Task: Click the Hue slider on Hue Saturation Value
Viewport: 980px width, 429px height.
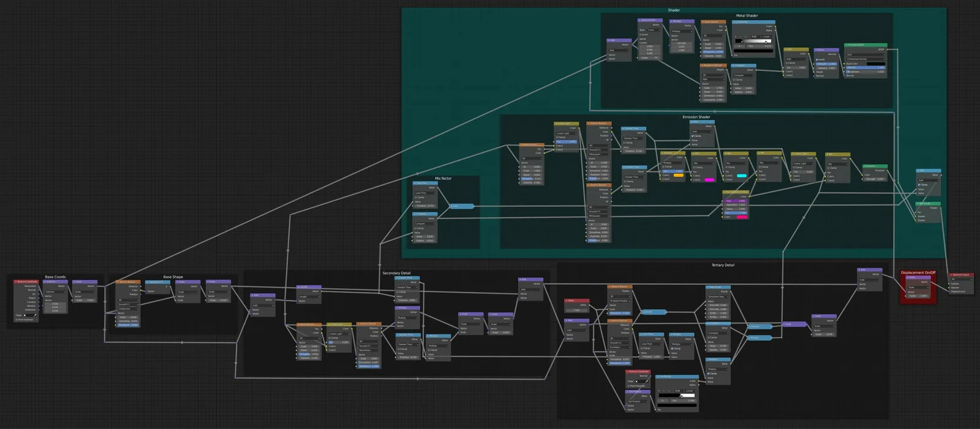Action: coord(736,201)
